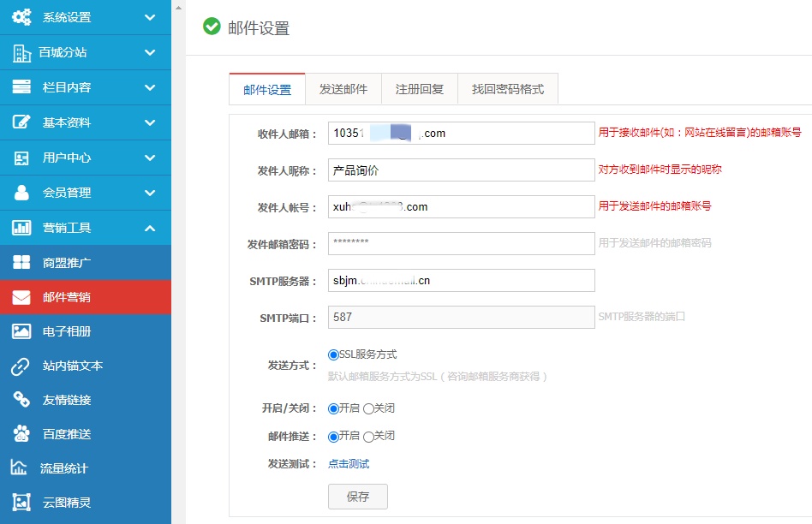The image size is (812, 524).
Task: Click the 友情链接 chain icon
Action: (x=21, y=400)
